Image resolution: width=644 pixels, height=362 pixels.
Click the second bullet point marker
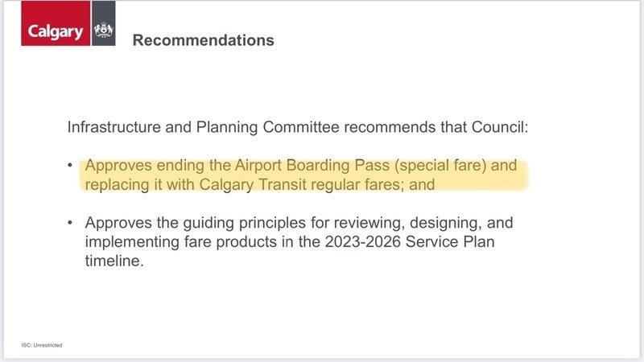click(71, 222)
